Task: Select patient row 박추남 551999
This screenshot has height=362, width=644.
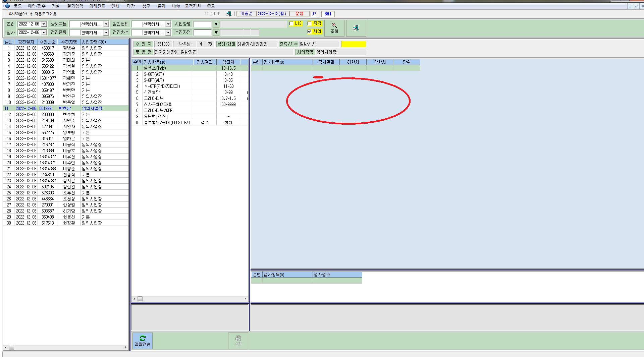Action: click(66, 108)
